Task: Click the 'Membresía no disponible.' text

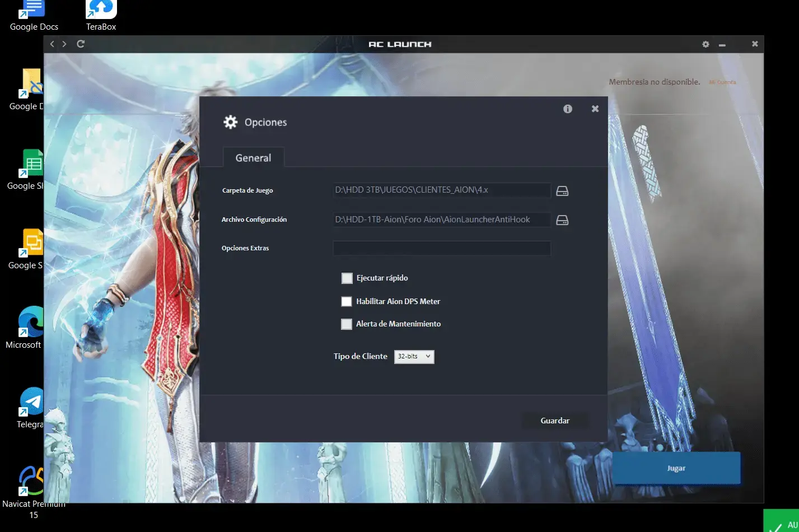Action: [655, 82]
